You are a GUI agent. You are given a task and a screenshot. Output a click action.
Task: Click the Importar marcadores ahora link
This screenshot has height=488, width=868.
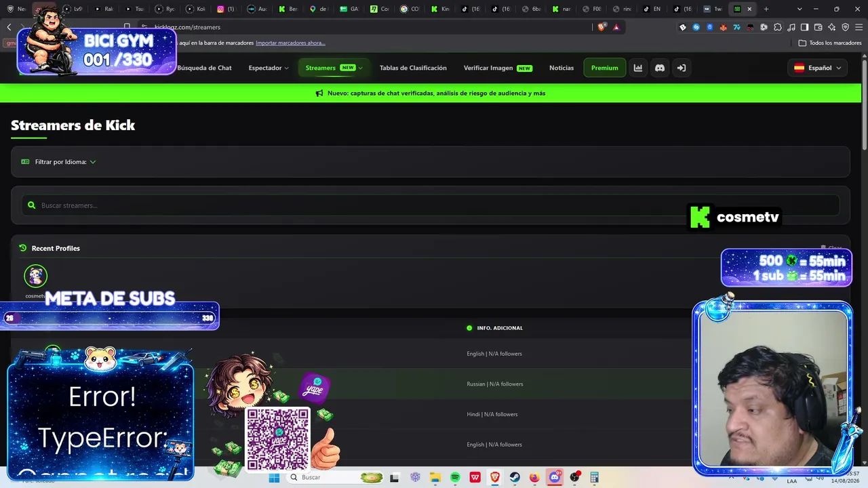pos(290,43)
